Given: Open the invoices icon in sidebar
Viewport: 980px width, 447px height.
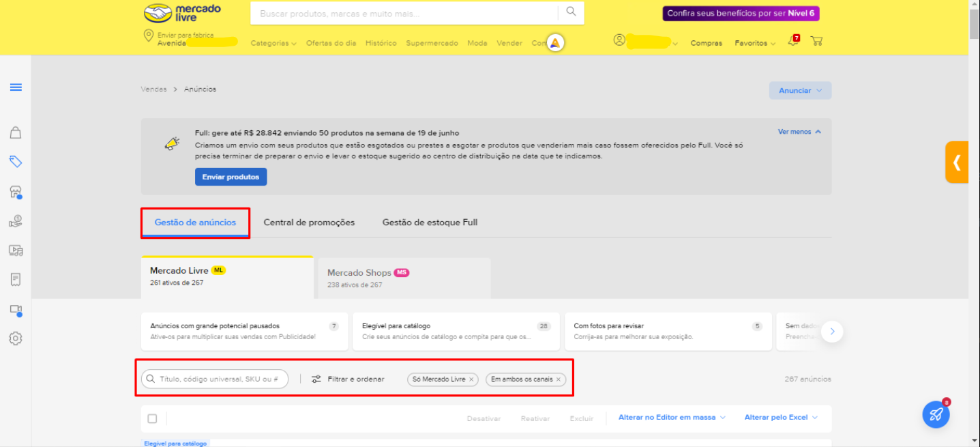Looking at the screenshot, I should (x=15, y=279).
